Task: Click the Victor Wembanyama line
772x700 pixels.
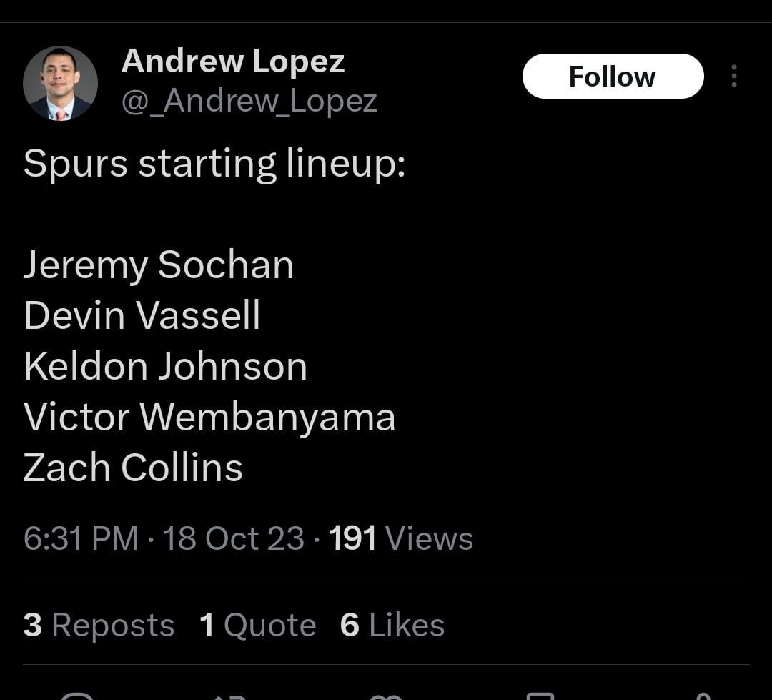Action: point(209,417)
